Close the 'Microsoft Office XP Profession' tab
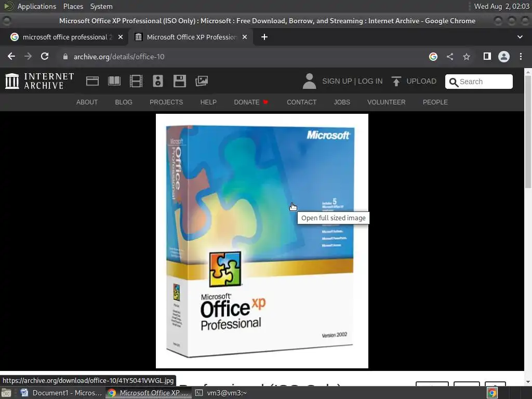This screenshot has width=532, height=399. click(x=245, y=37)
